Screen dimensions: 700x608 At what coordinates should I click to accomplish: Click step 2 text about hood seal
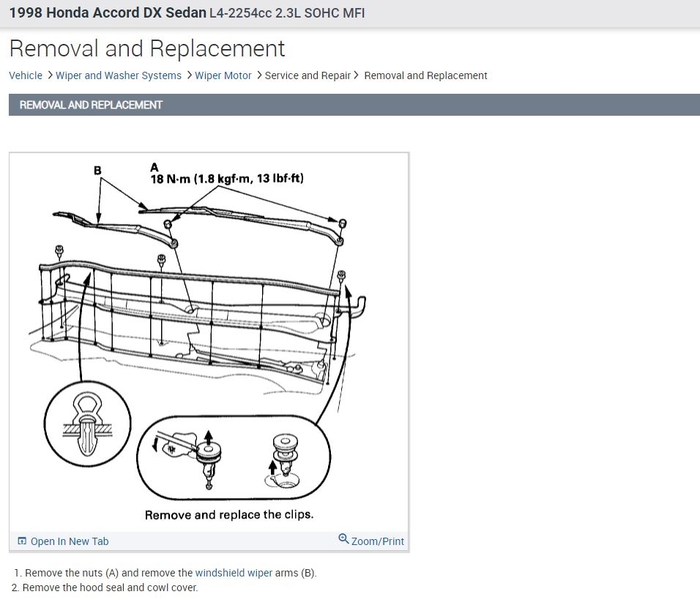(110, 587)
